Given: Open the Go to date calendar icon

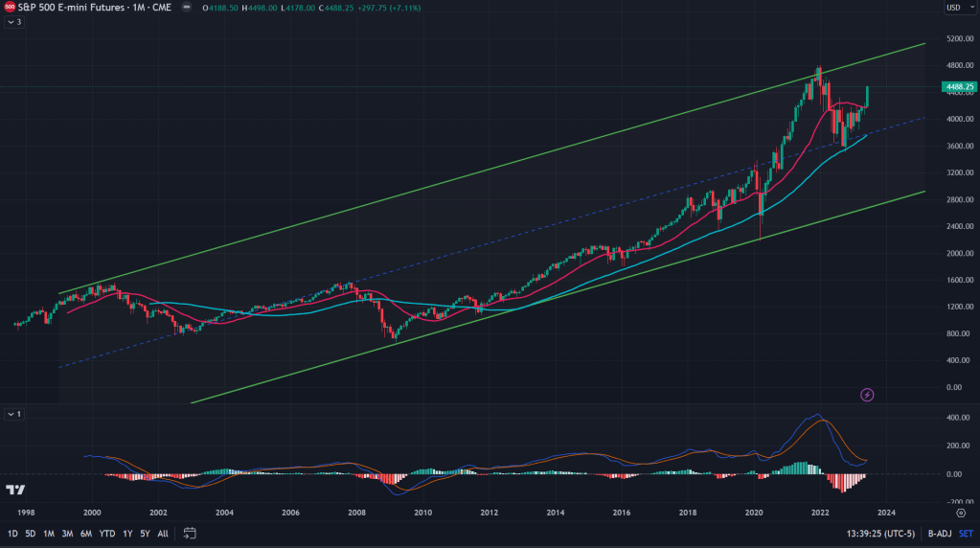Looking at the screenshot, I should click(x=190, y=533).
